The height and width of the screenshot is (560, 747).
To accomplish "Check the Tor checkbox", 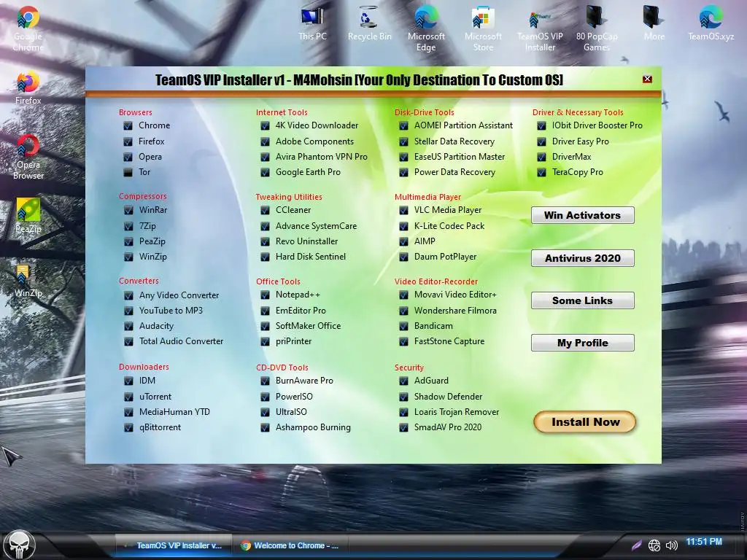I will (x=128, y=172).
